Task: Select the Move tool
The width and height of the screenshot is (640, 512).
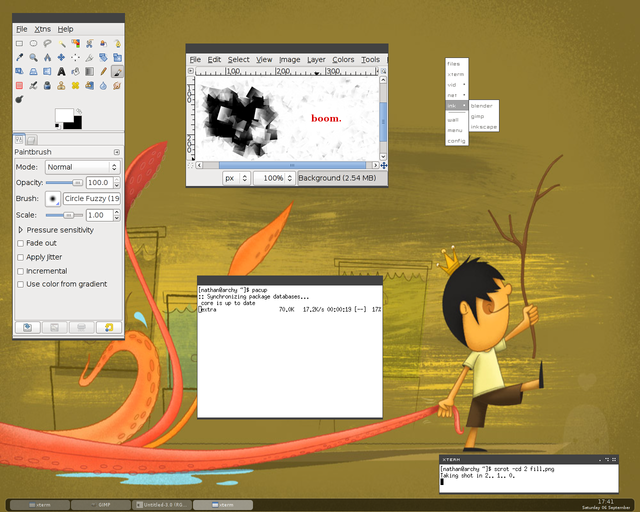Action: pyautogui.click(x=62, y=58)
